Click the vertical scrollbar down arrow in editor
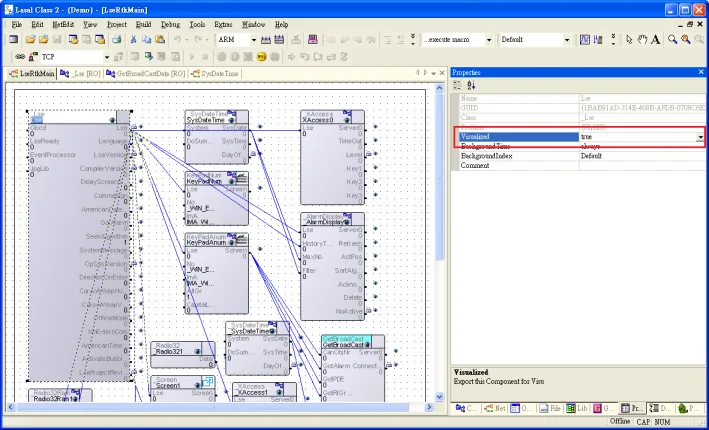Screen dimensions: 709x430 pos(439,397)
